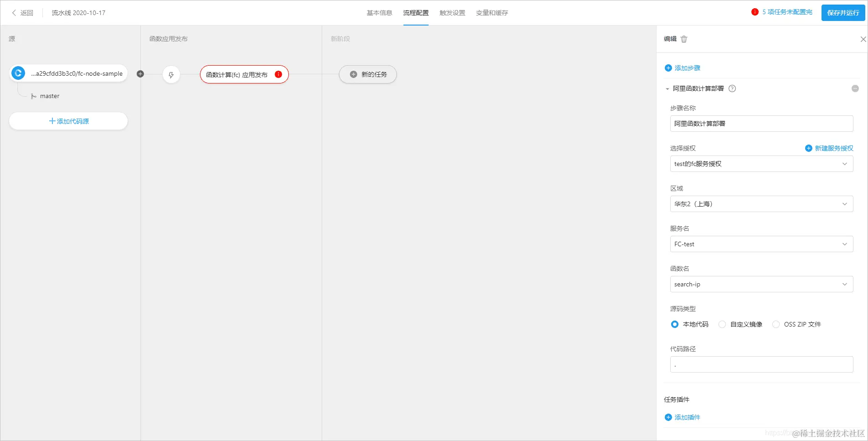
Task: Click the plus icon beside 新建服务授权
Action: (809, 148)
